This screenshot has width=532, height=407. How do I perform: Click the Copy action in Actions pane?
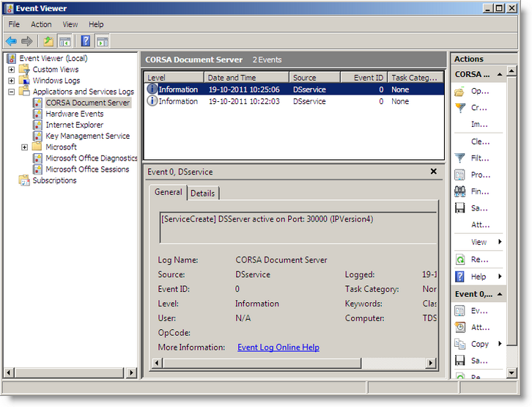480,344
